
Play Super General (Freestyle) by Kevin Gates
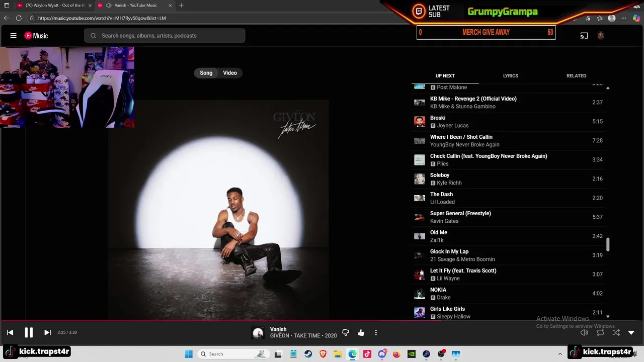pos(508,217)
